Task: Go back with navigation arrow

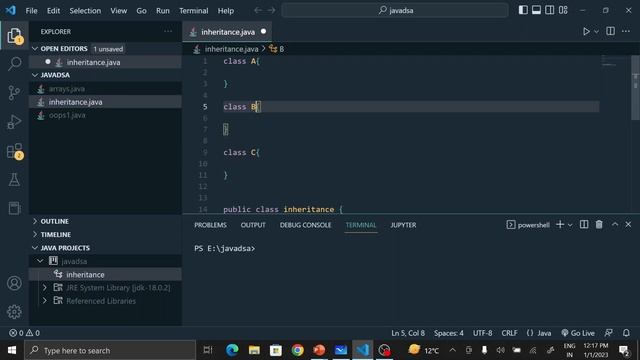Action: click(258, 10)
